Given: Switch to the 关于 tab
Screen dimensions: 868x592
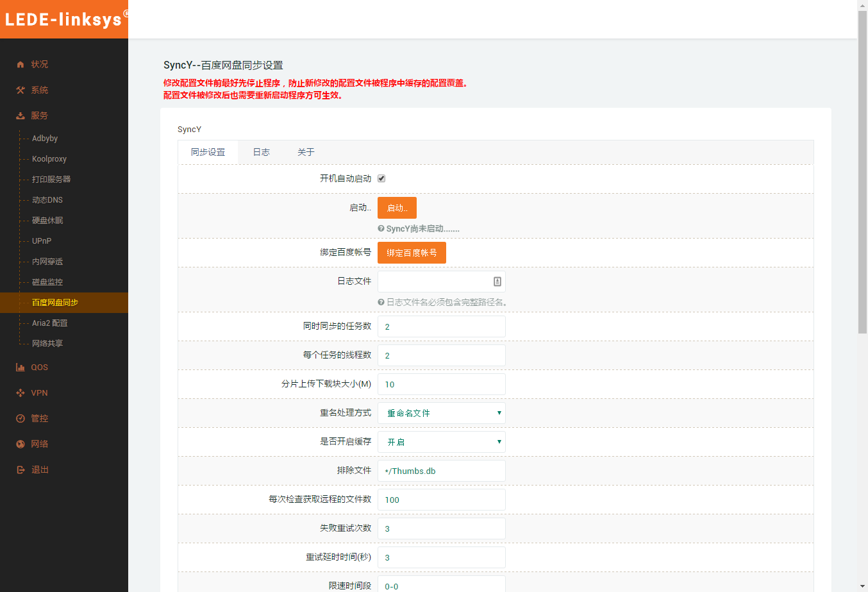Looking at the screenshot, I should 306,153.
